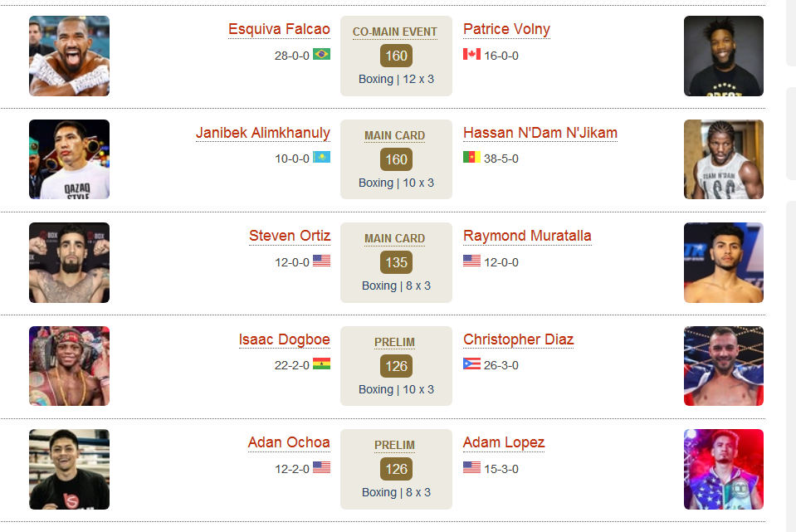The image size is (796, 532).
Task: Click the Puerto Rico flag under Christopher Diaz
Action: [x=471, y=364]
